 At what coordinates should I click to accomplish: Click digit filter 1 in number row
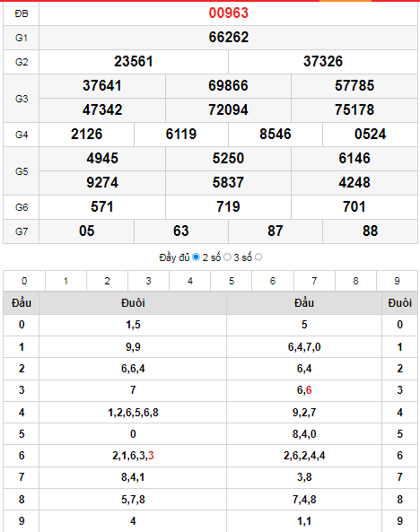pos(66,281)
